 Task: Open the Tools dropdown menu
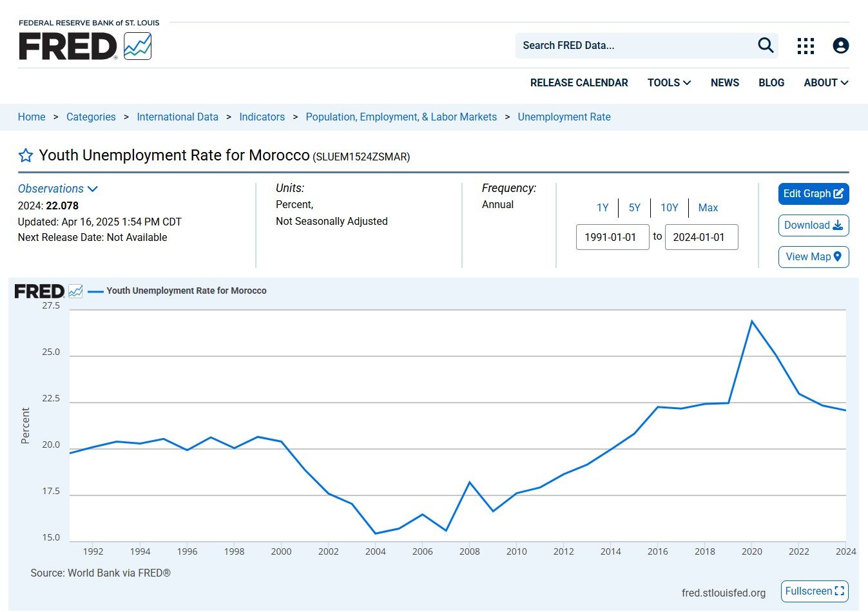click(x=669, y=83)
